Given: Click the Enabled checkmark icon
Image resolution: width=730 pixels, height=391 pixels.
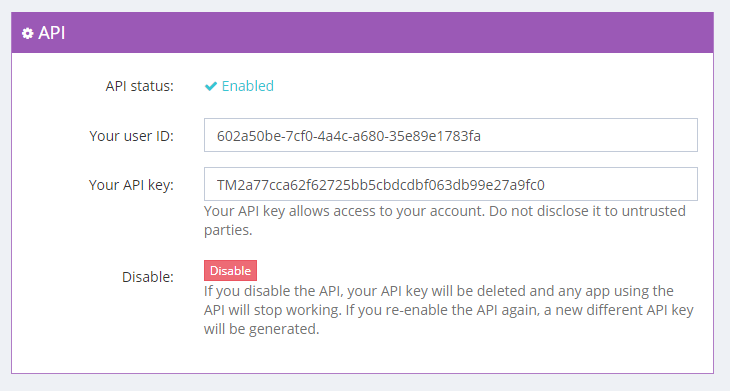Looking at the screenshot, I should tap(211, 86).
